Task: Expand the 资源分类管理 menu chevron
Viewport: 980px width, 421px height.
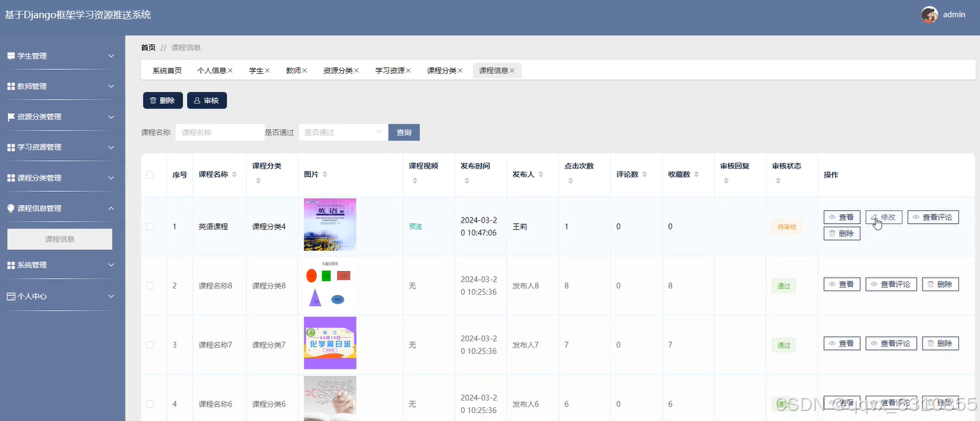Action: 111,117
